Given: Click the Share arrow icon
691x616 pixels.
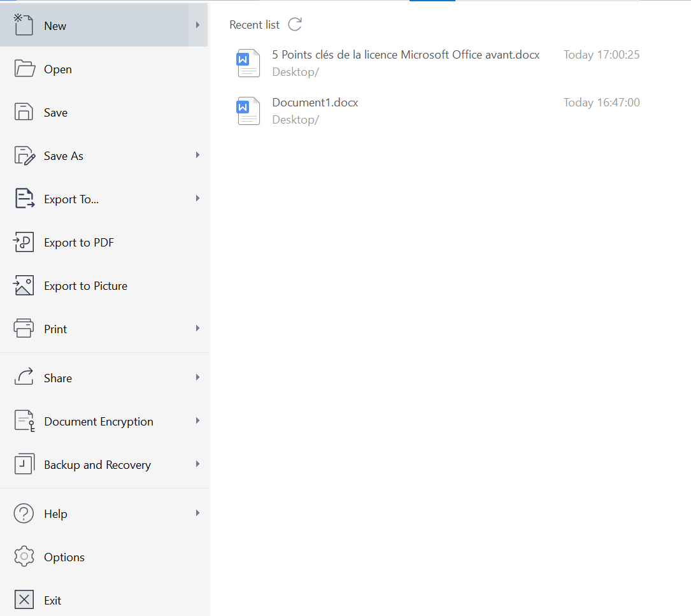Looking at the screenshot, I should click(x=24, y=376).
